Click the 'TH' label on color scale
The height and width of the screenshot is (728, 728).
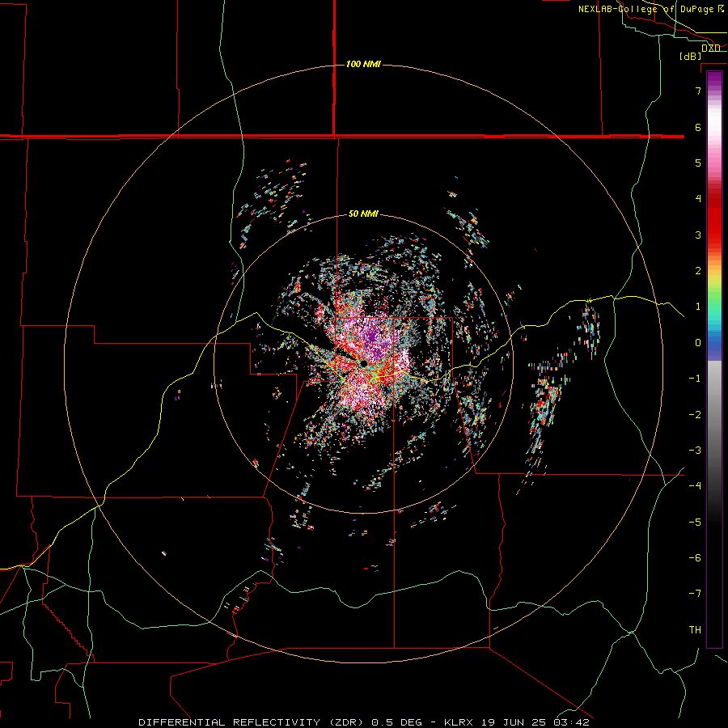695,629
